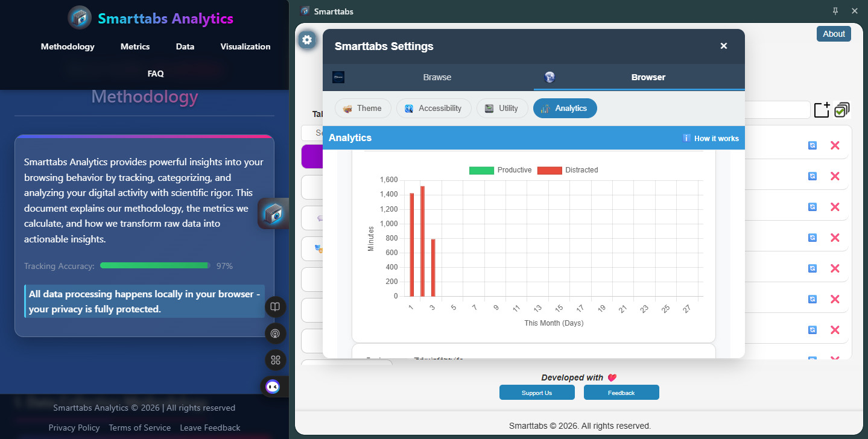
Task: Refresh the first listed tab using its blue reload icon
Action: click(x=812, y=145)
